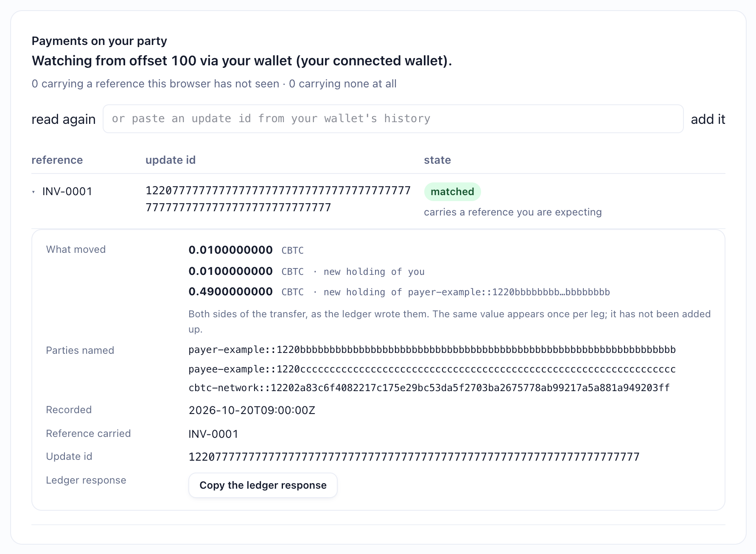Image resolution: width=756 pixels, height=554 pixels.
Task: Click the "Recorded" label
Action: click(x=69, y=410)
